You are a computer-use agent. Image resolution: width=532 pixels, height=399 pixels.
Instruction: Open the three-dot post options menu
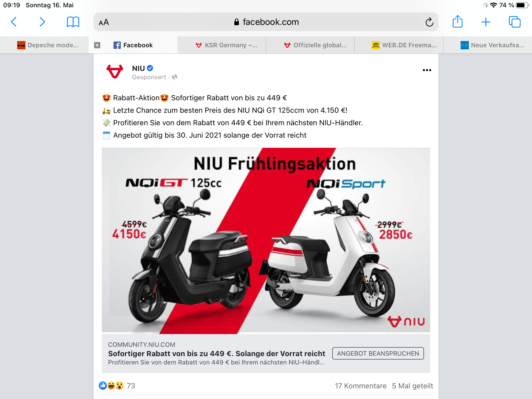click(x=427, y=70)
